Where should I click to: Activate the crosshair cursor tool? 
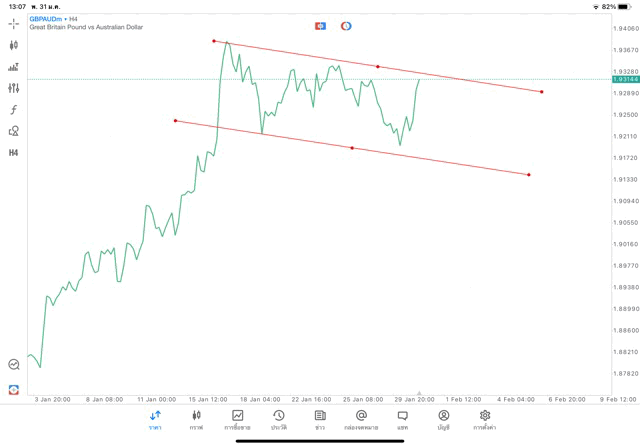(x=14, y=23)
